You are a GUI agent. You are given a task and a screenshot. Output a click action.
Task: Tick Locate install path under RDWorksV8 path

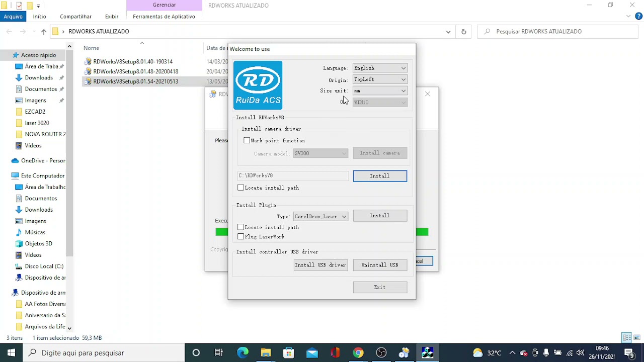240,188
